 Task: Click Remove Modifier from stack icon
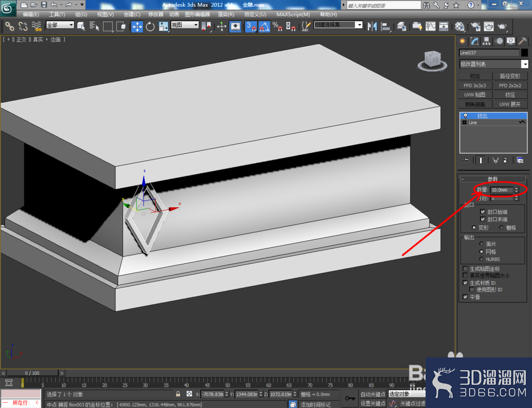pos(505,160)
